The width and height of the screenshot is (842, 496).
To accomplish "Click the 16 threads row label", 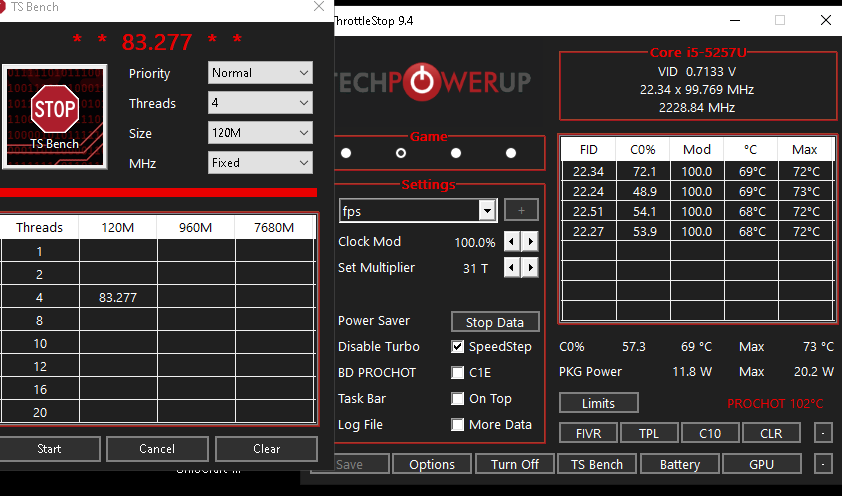I will pos(40,390).
